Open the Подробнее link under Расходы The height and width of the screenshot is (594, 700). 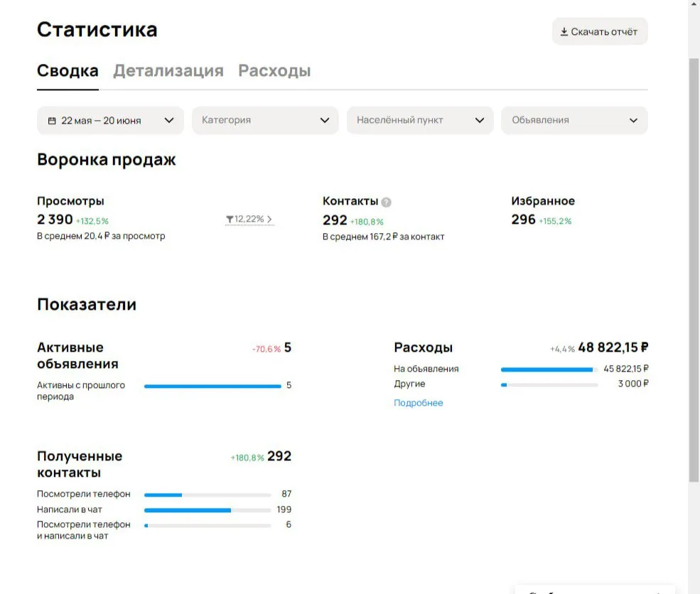pos(419,403)
